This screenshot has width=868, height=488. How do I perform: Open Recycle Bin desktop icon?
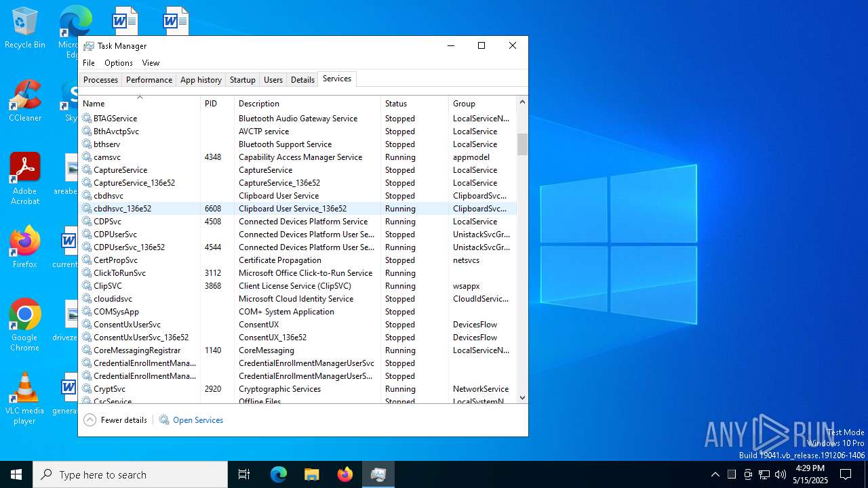[25, 28]
